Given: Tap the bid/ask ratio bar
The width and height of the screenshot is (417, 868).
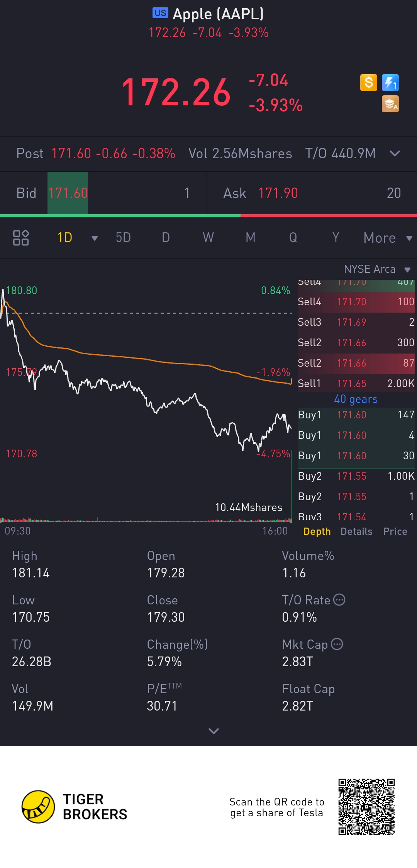Looking at the screenshot, I should pyautogui.click(x=208, y=216).
